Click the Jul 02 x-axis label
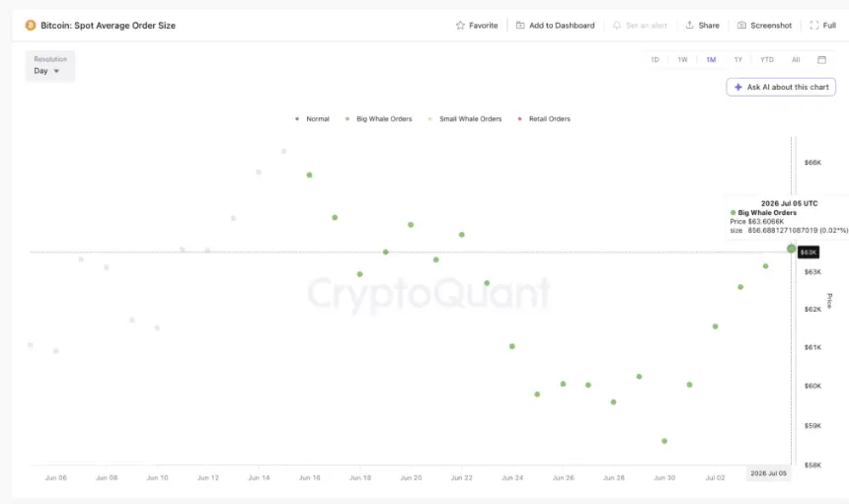Viewport: 849px width, 504px height. coord(715,478)
